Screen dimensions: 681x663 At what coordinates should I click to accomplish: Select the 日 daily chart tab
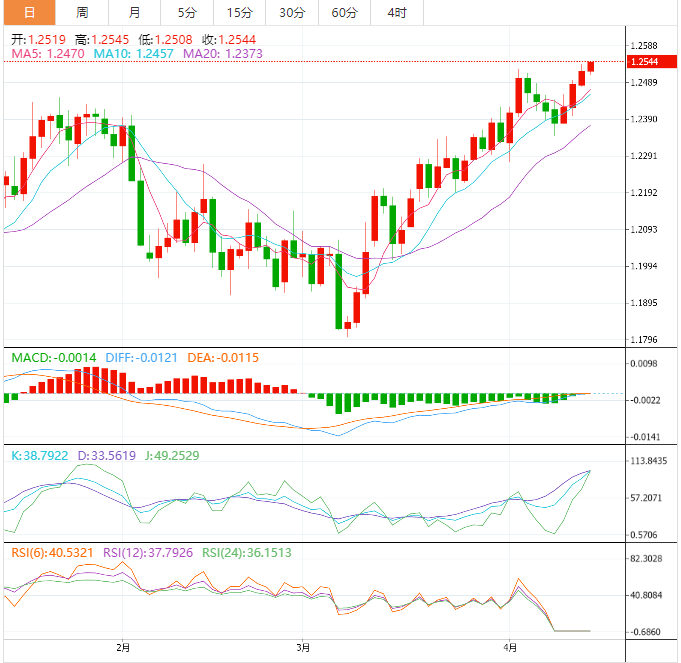(x=29, y=13)
